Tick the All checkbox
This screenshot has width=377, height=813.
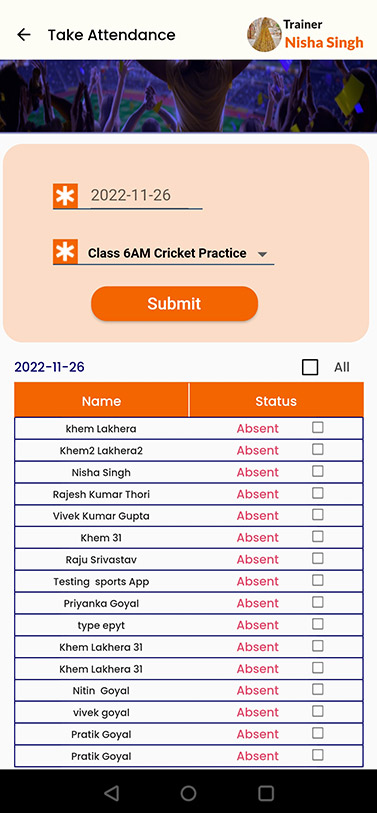point(310,367)
